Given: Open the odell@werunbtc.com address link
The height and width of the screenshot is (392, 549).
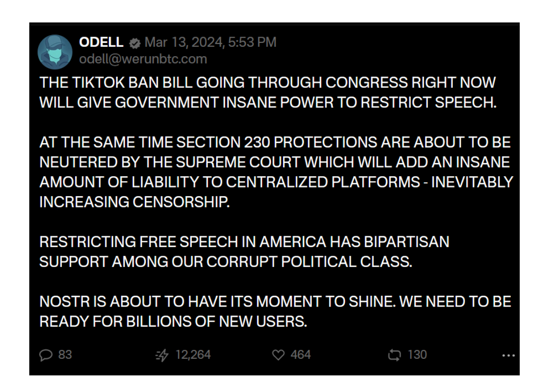Looking at the screenshot, I should [143, 59].
